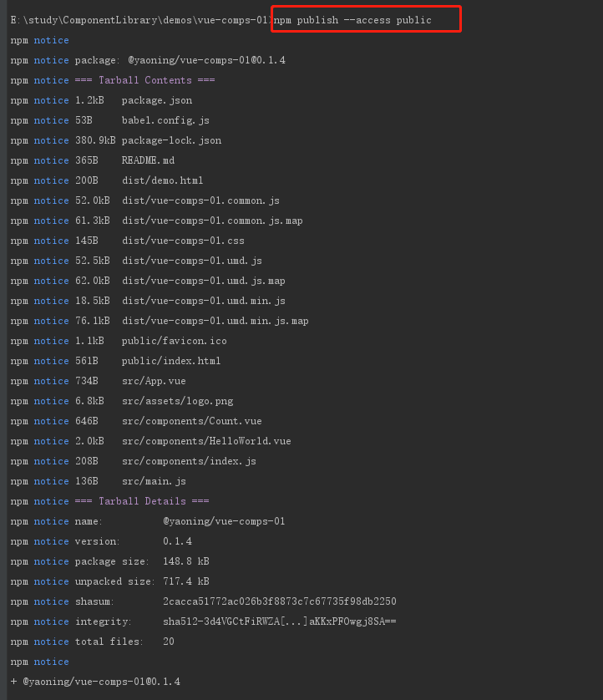This screenshot has width=603, height=700.
Task: Click the 'E:\study\ComponentLibrary\demos\vue-comps-01' prompt path
Action: [x=140, y=20]
